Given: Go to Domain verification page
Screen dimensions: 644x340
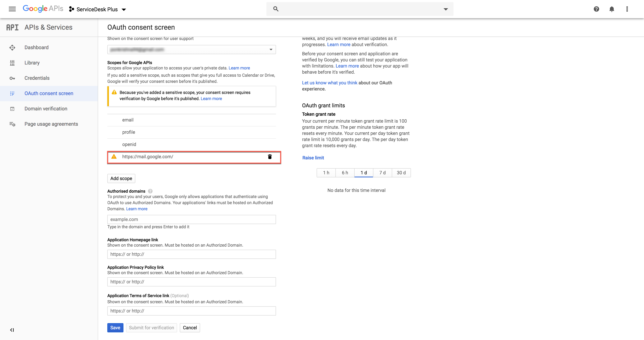Looking at the screenshot, I should click(x=46, y=109).
